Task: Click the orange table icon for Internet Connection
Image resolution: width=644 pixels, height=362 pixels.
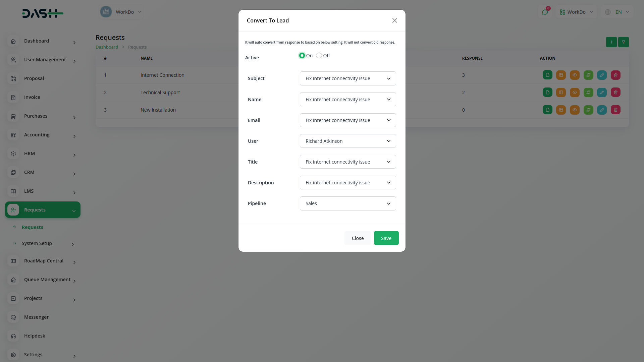Action: click(561, 75)
